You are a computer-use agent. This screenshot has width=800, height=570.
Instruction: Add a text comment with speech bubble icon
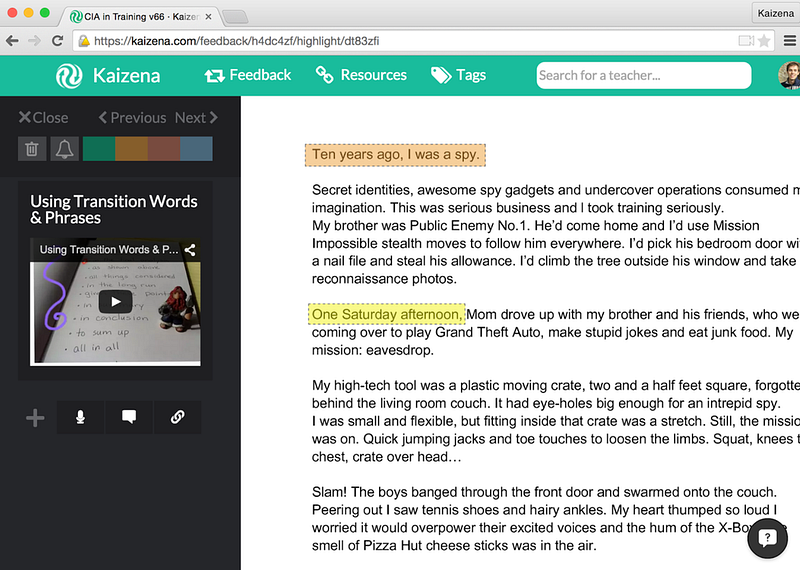tap(129, 417)
